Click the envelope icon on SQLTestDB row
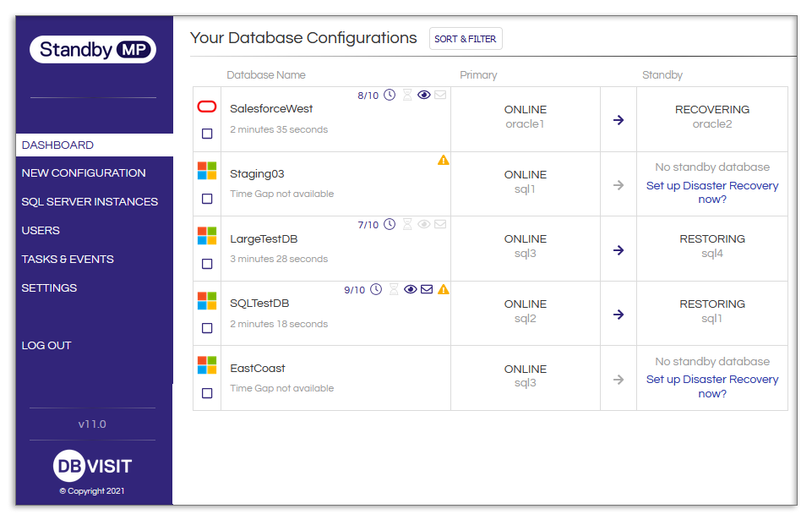812x520 pixels. [x=427, y=288]
